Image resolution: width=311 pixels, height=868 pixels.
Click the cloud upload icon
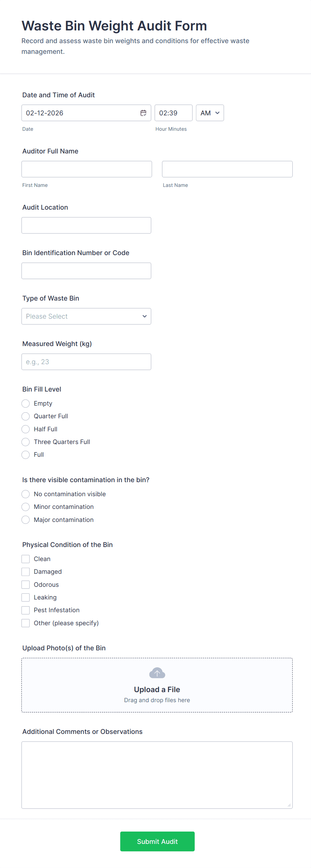pos(157,673)
